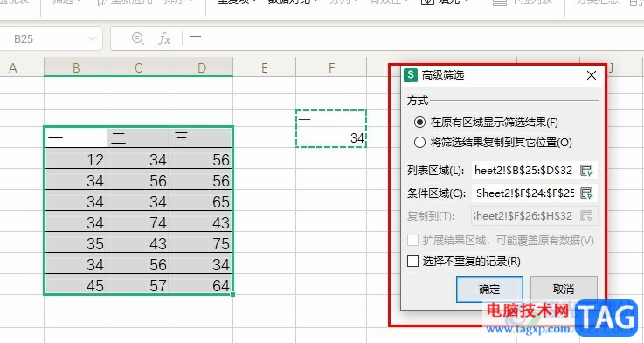The image size is (644, 343).
Task: Click table header cell 二
Action: (x=138, y=137)
